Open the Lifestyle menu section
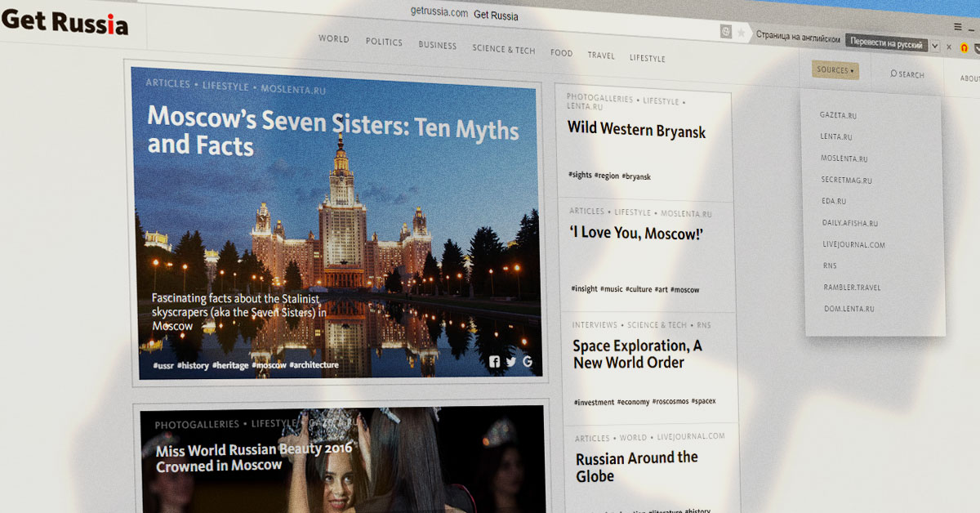980x513 pixels. tap(648, 58)
